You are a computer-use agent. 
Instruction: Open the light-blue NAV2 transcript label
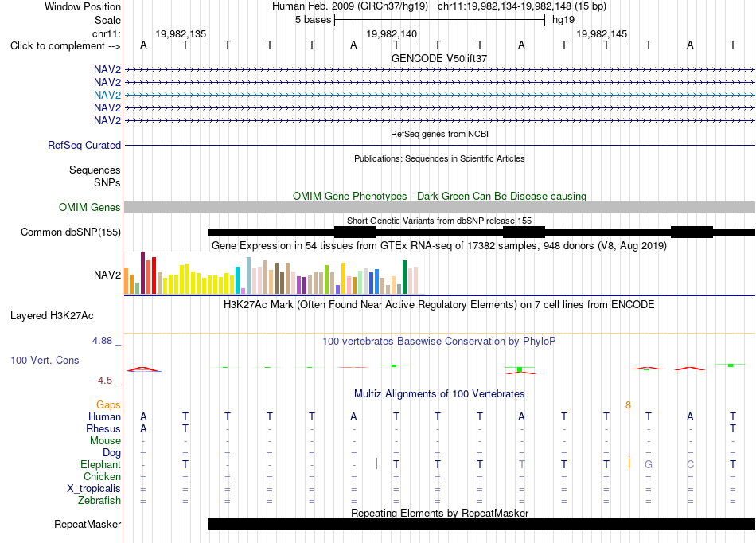click(107, 95)
